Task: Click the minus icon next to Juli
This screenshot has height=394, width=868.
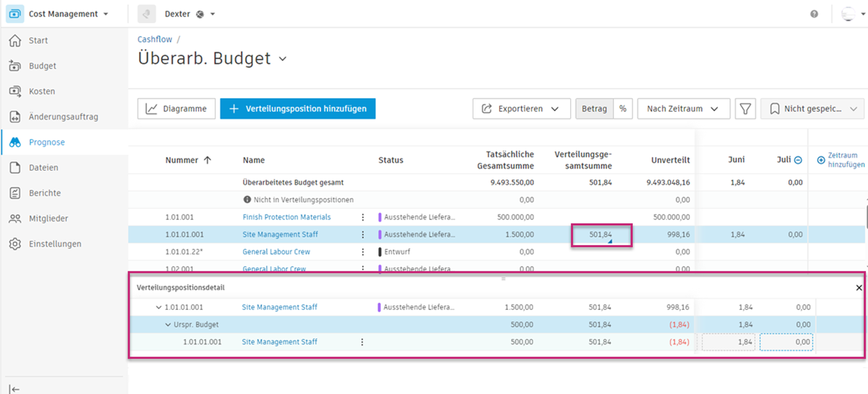Action: coord(798,160)
